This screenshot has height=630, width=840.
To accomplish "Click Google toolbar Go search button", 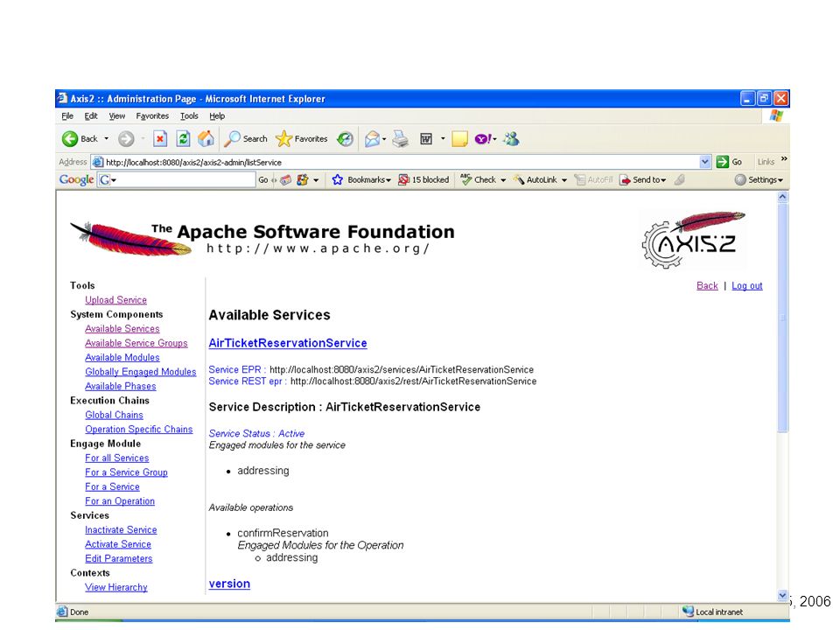I will [263, 180].
